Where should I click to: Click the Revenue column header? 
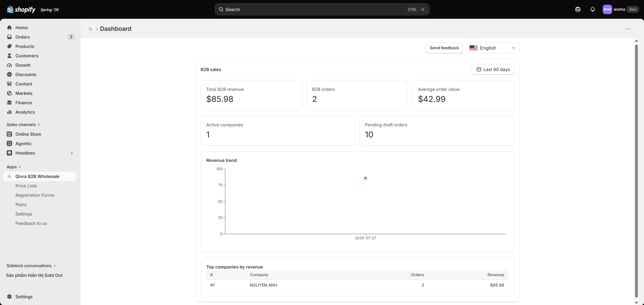pos(496,275)
